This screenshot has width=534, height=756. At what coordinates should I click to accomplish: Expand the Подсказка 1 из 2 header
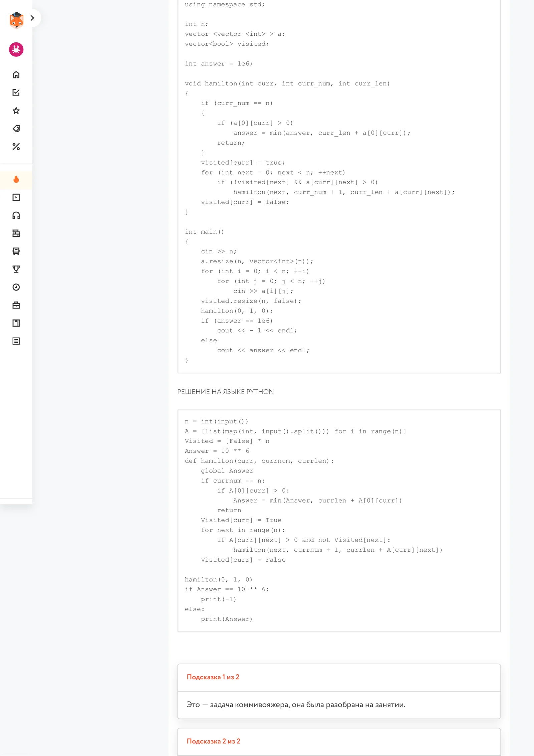339,677
